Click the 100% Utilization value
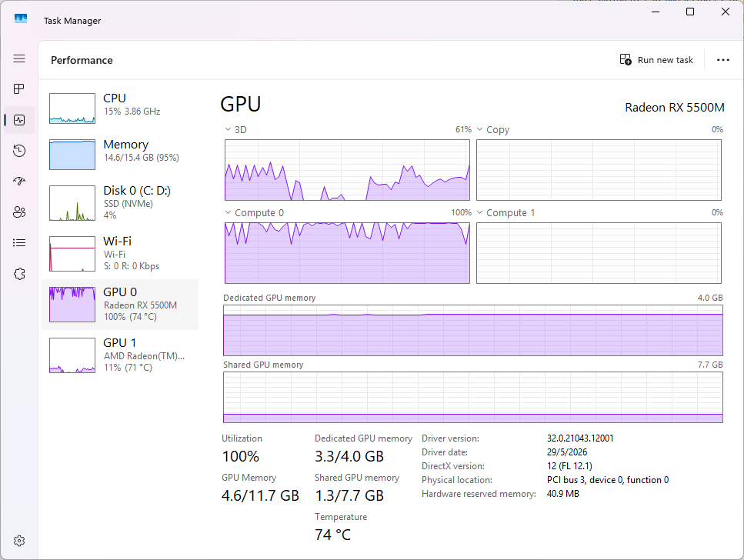This screenshot has height=560, width=744. coord(241,457)
